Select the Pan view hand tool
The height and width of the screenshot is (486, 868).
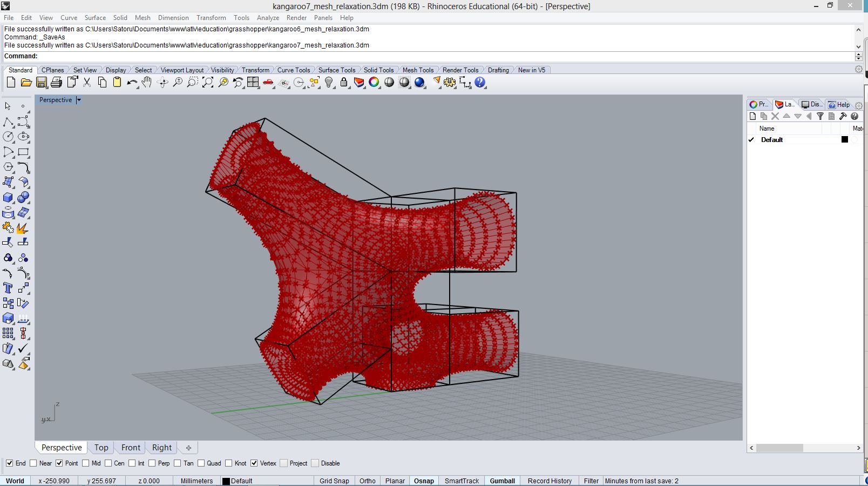point(147,83)
